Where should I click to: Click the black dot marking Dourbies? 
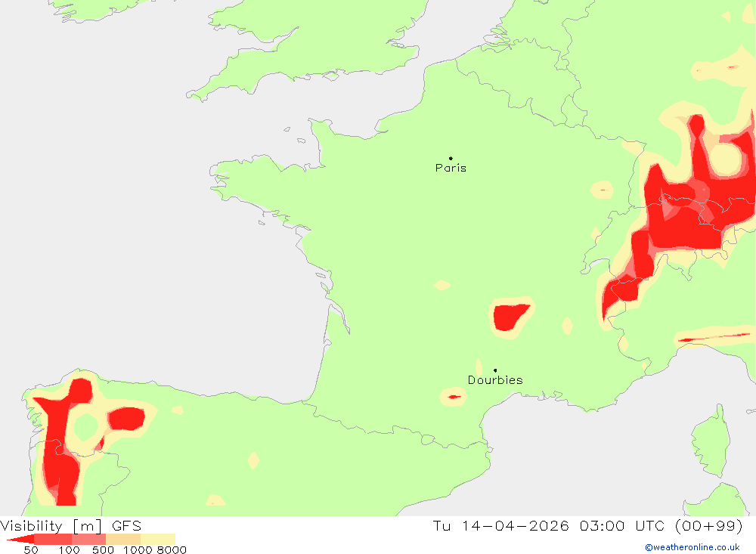pyautogui.click(x=495, y=370)
